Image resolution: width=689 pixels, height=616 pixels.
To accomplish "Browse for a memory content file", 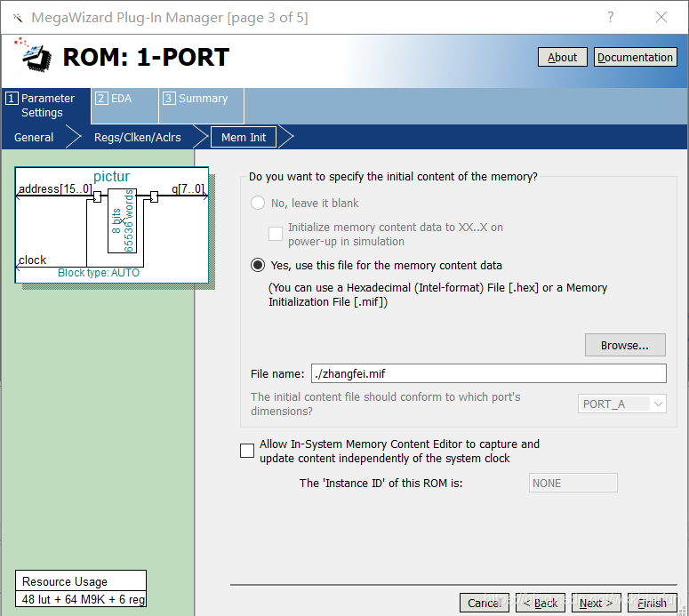I will pos(625,345).
